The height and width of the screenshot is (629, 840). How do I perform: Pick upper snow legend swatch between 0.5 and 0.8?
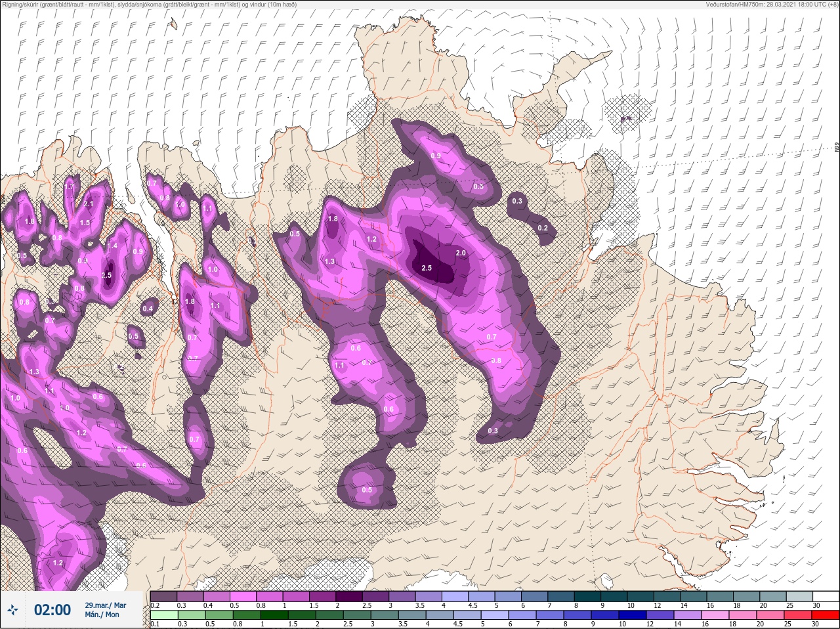pyautogui.click(x=243, y=596)
